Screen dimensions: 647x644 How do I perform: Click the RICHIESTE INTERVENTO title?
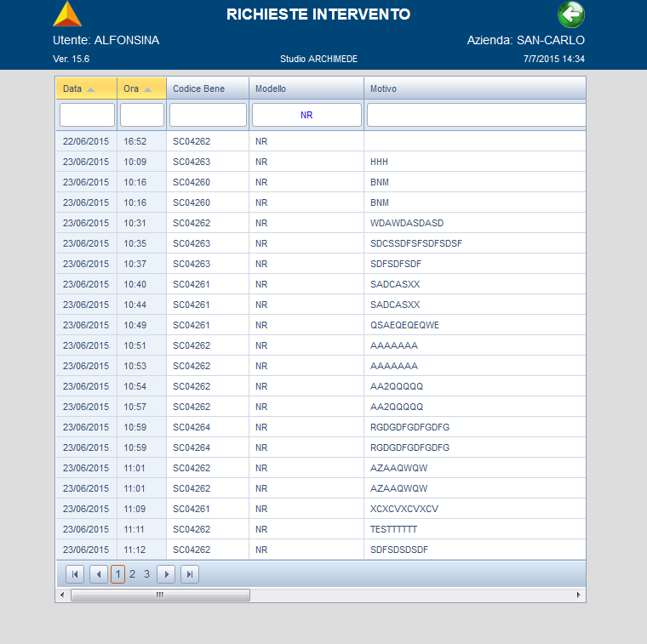pos(318,14)
